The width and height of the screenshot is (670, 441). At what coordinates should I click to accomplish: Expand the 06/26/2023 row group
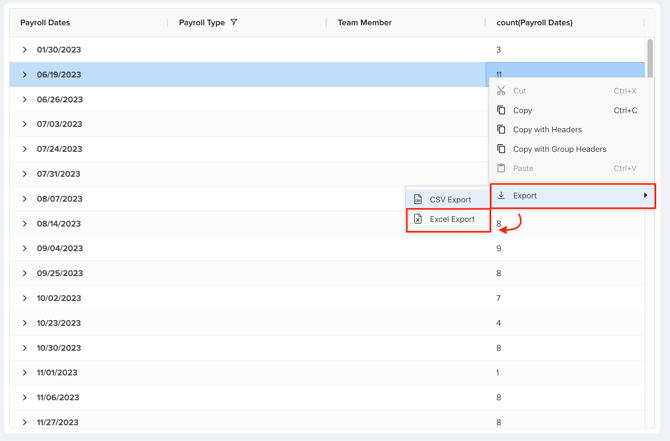click(x=25, y=99)
